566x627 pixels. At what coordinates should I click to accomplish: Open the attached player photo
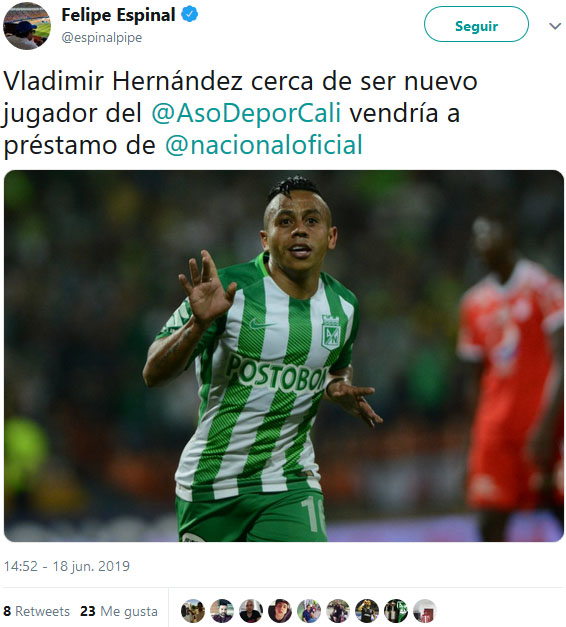(x=284, y=356)
